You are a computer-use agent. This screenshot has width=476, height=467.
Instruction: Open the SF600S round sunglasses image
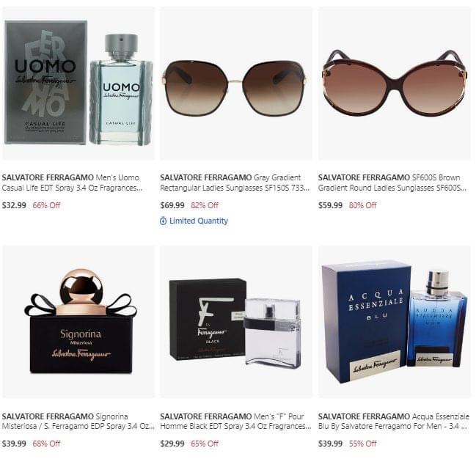[x=395, y=84]
